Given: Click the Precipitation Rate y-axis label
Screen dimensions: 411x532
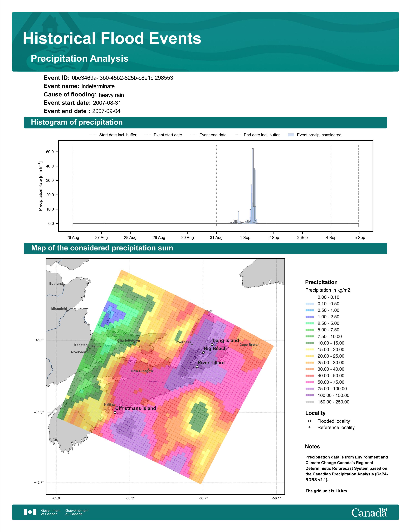Looking at the screenshot, I should tap(40, 186).
